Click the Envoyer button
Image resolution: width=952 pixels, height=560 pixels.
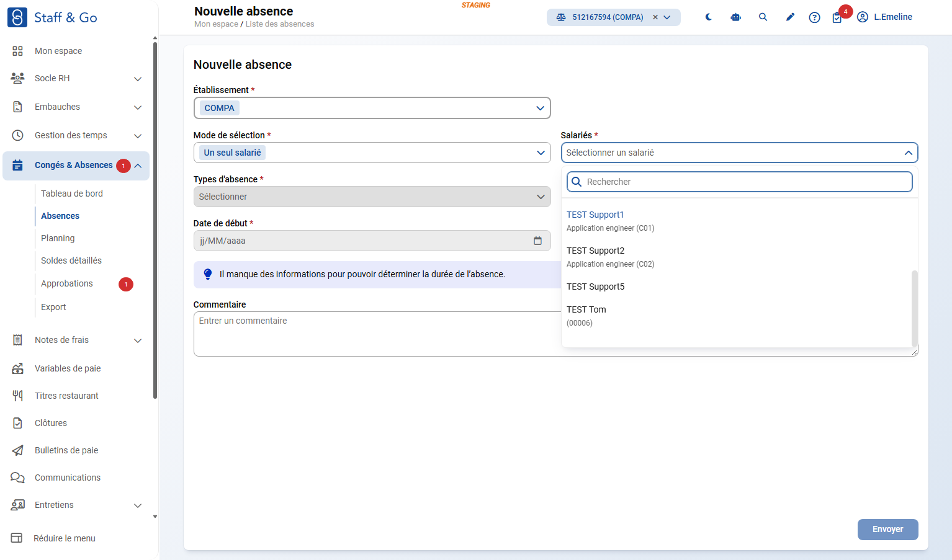point(888,530)
